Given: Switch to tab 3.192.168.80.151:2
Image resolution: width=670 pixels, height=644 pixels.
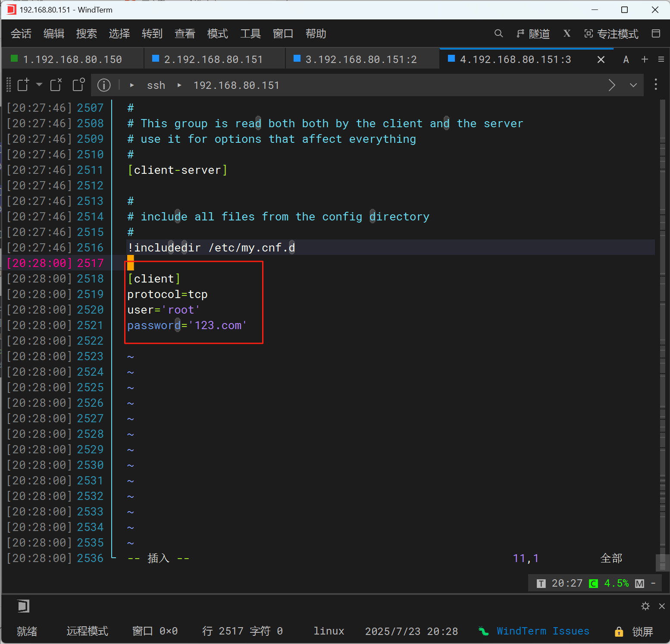Looking at the screenshot, I should 362,59.
